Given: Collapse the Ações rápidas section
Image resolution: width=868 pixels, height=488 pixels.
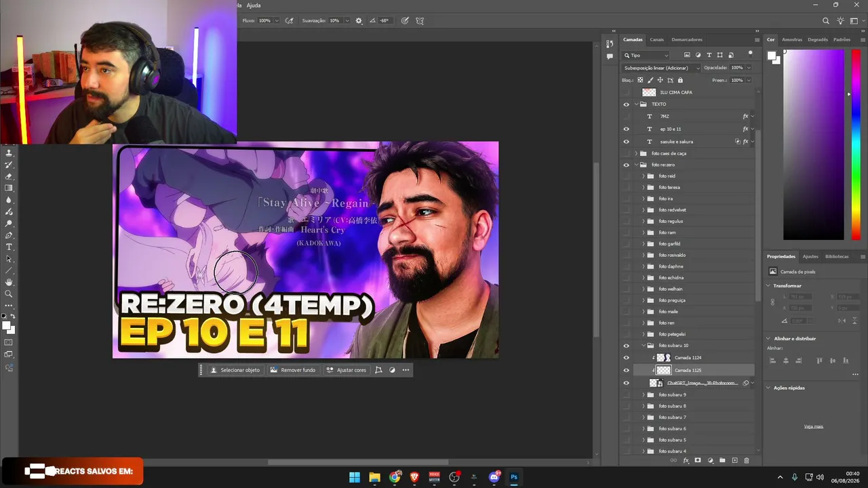Looking at the screenshot, I should pos(768,388).
